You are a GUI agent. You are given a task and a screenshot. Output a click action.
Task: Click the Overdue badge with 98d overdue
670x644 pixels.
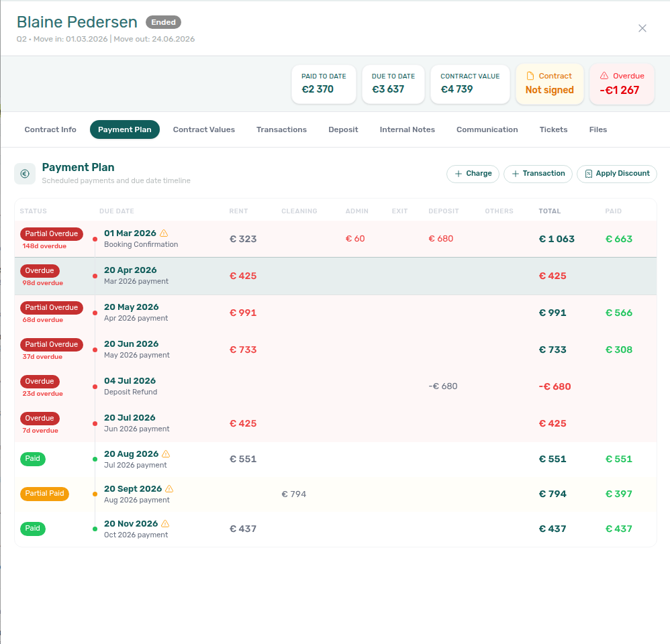[x=40, y=271]
